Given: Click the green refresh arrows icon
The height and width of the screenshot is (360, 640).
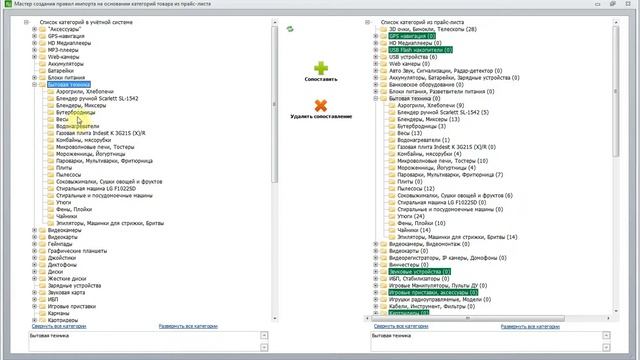Looking at the screenshot, I should click(290, 29).
